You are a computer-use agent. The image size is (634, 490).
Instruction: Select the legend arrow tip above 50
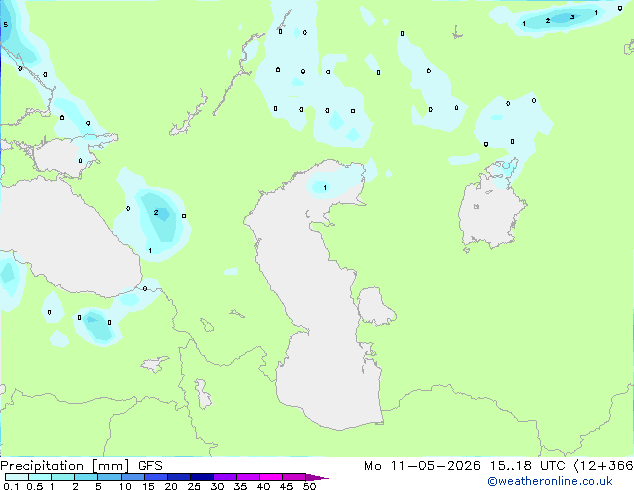click(317, 478)
